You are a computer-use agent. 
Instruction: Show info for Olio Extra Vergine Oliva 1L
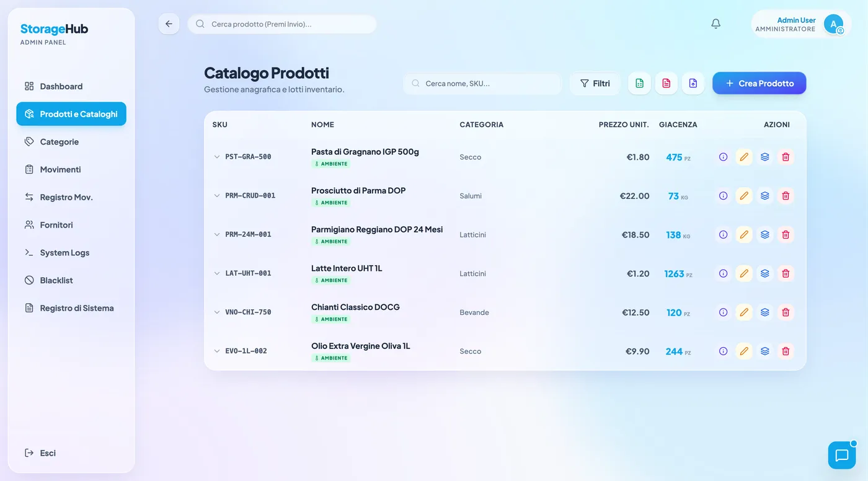tap(723, 351)
